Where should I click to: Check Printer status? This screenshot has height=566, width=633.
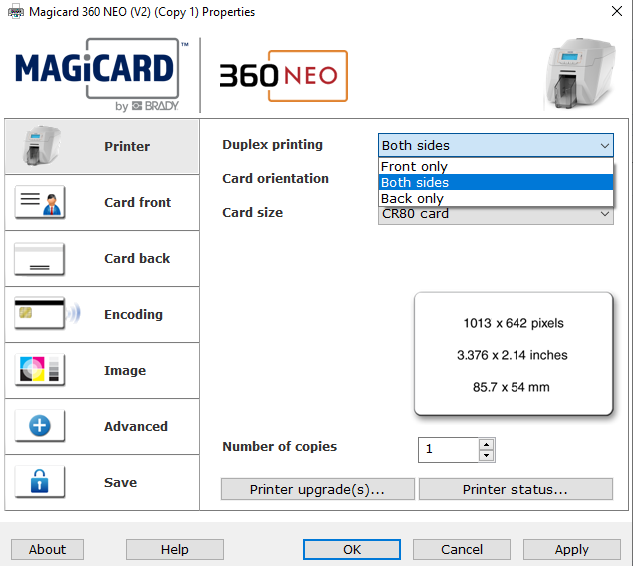516,489
